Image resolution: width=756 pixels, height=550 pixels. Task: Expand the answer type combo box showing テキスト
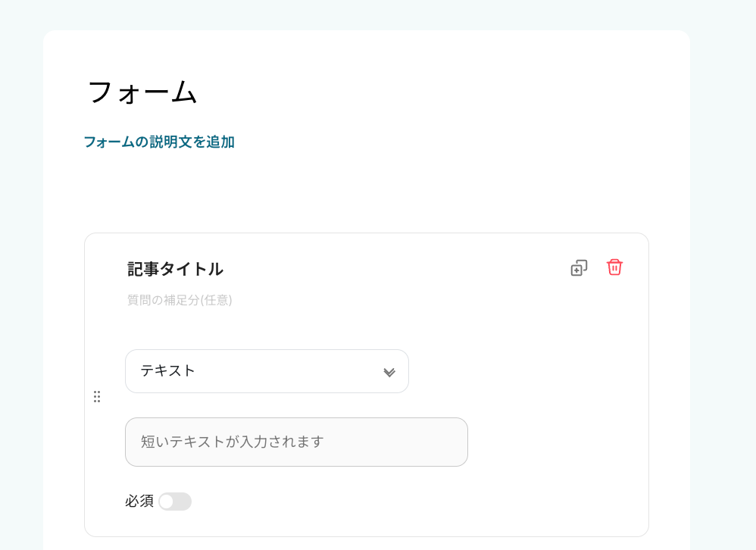pos(267,371)
